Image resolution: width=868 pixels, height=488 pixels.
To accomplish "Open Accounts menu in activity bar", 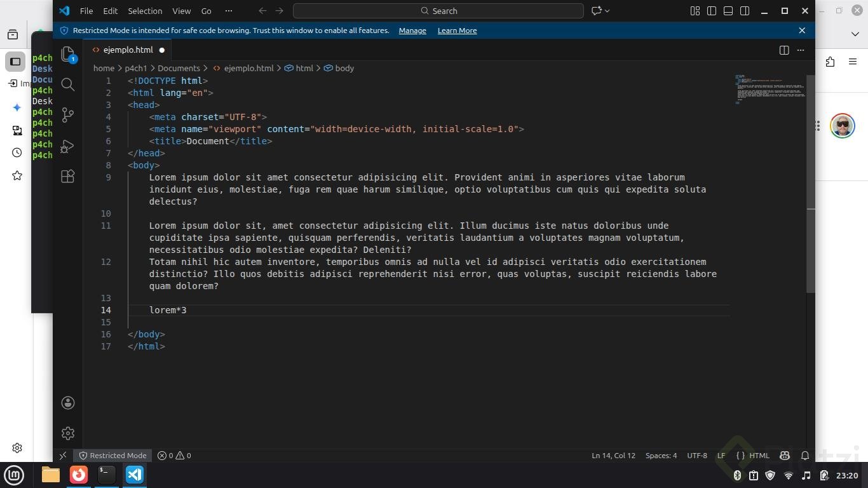I will pos(67,403).
